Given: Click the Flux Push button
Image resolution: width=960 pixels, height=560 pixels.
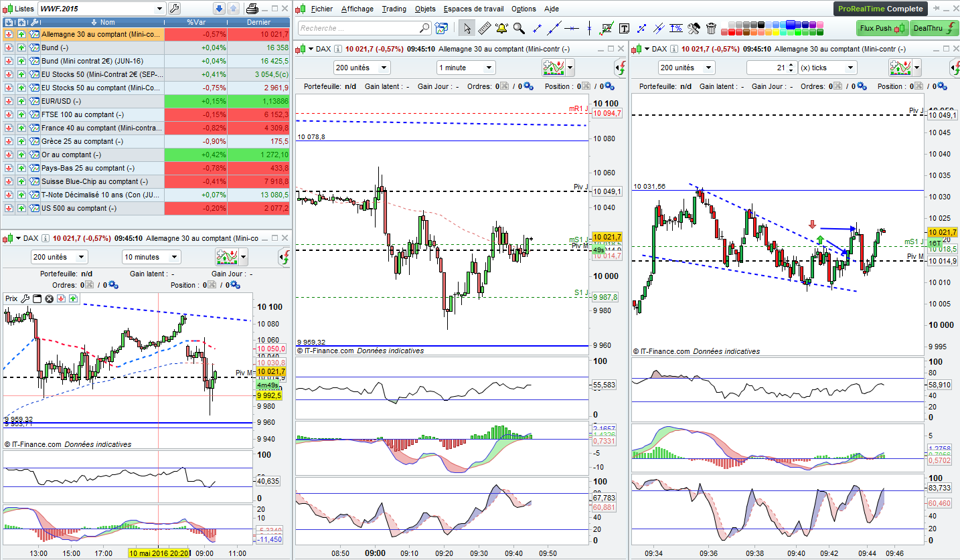Looking at the screenshot, I should 881,28.
